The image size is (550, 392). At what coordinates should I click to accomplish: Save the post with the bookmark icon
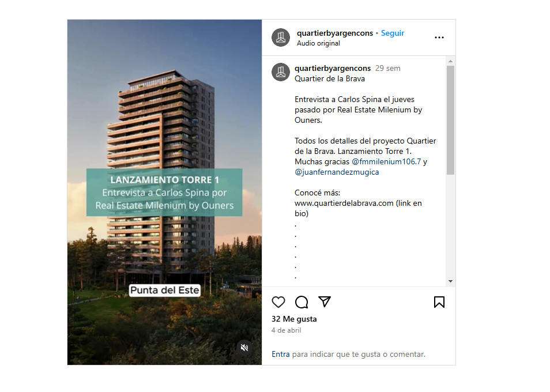click(x=439, y=302)
